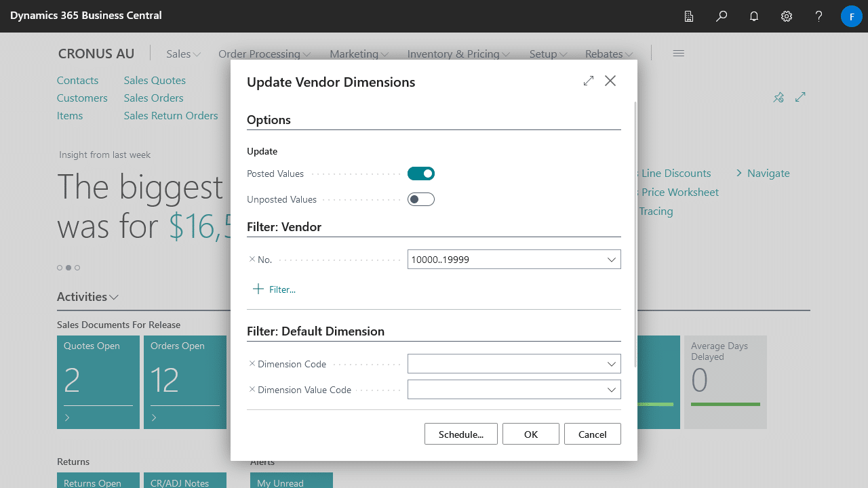Open the Inventory & Pricing menu
The width and height of the screenshot is (868, 488).
tap(454, 54)
